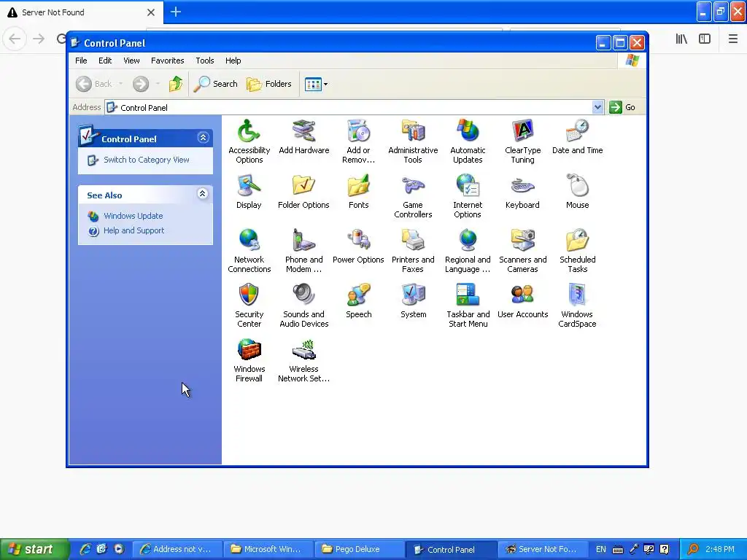The width and height of the screenshot is (747, 560).
Task: Open the Help menu
Action: click(x=233, y=61)
